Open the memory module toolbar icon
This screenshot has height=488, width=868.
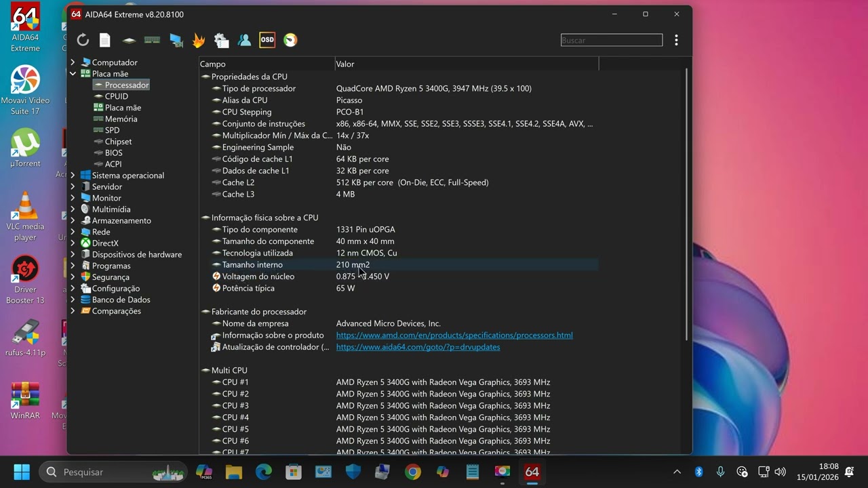(152, 40)
